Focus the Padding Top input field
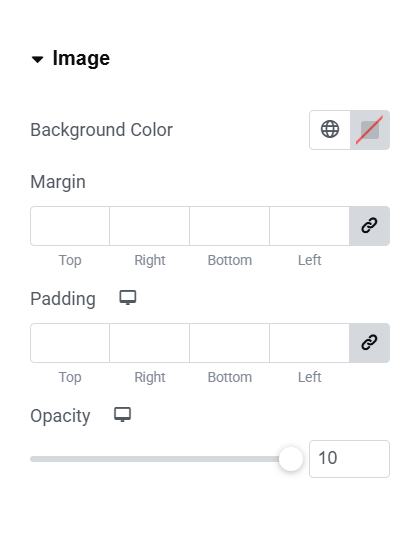Viewport: 419px width, 538px height. pos(70,343)
